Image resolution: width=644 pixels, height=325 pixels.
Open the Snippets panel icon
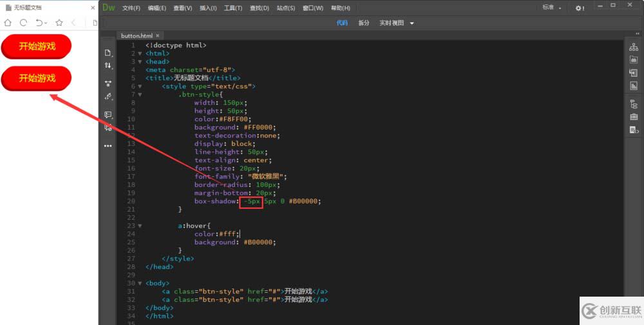634,130
